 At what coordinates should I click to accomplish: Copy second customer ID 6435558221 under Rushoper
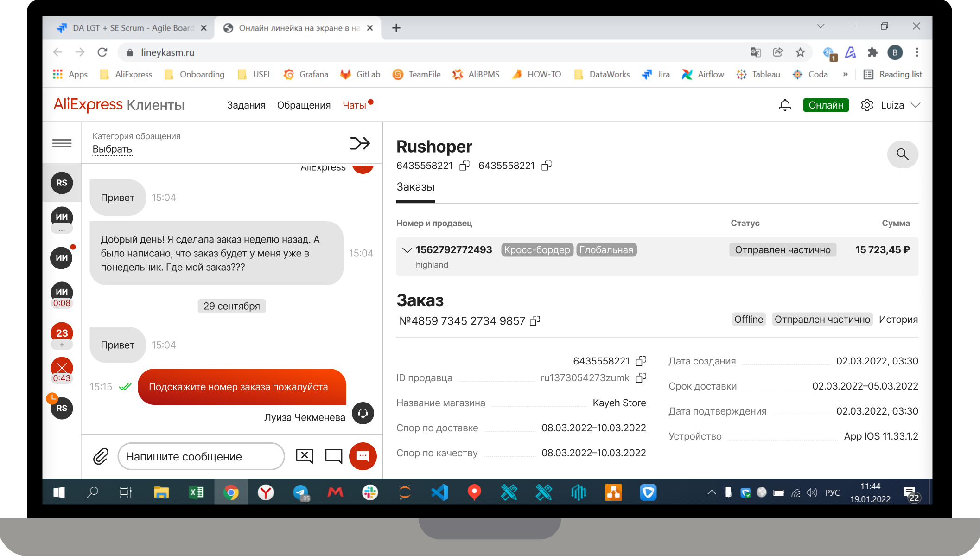(547, 166)
